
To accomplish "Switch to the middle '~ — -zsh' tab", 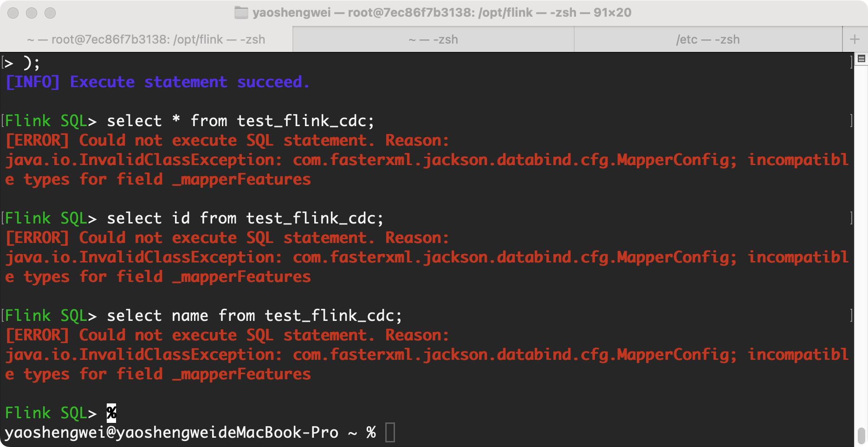I will pos(434,39).
